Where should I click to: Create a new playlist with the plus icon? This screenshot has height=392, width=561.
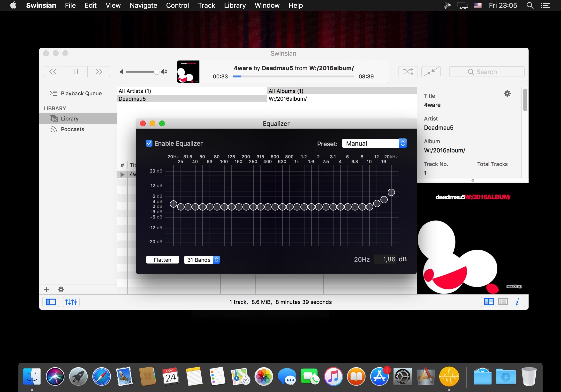tap(46, 289)
